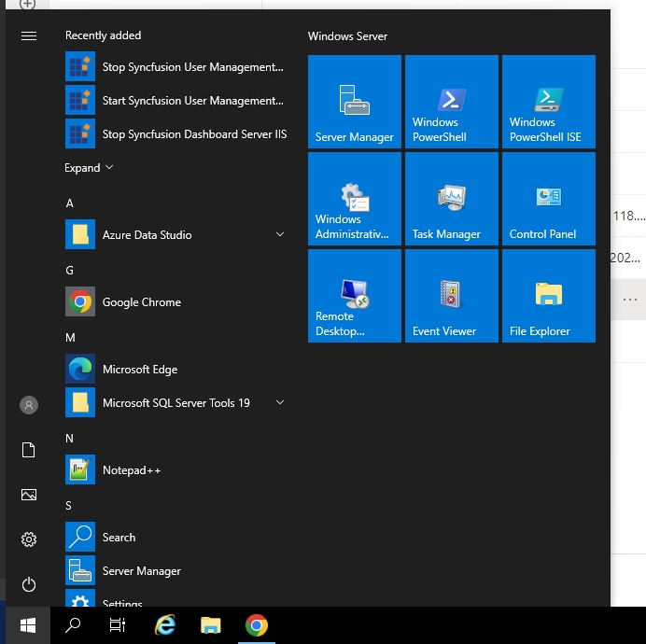Click the hamburger menu at top of Start
This screenshot has width=646, height=644.
tap(29, 35)
